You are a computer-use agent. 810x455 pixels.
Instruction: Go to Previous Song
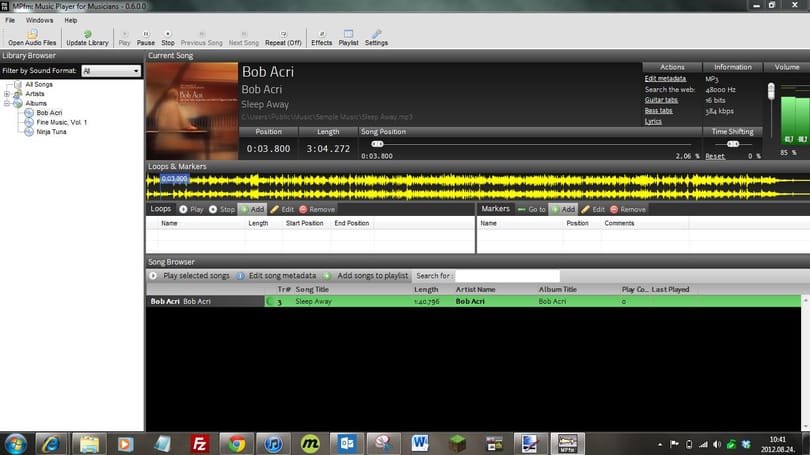coord(201,38)
